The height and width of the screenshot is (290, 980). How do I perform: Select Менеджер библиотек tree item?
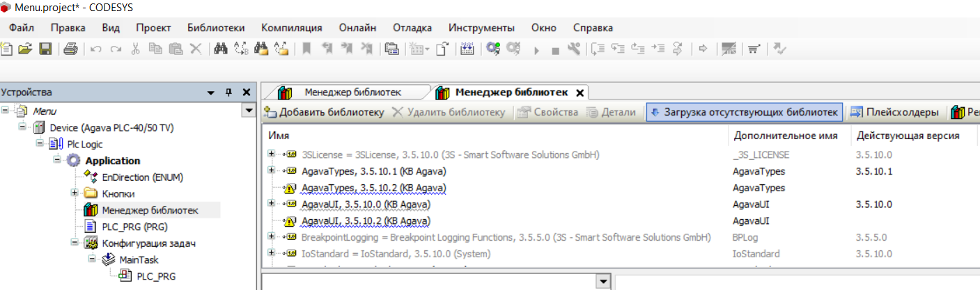click(150, 210)
